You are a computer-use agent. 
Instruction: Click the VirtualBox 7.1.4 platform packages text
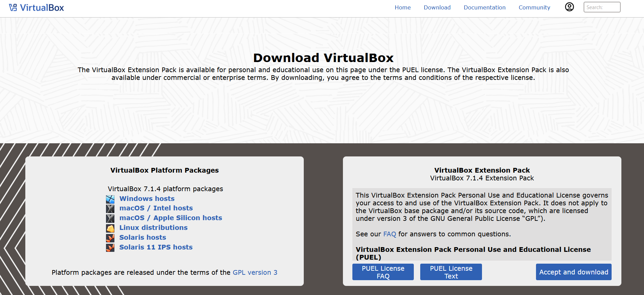pyautogui.click(x=165, y=189)
